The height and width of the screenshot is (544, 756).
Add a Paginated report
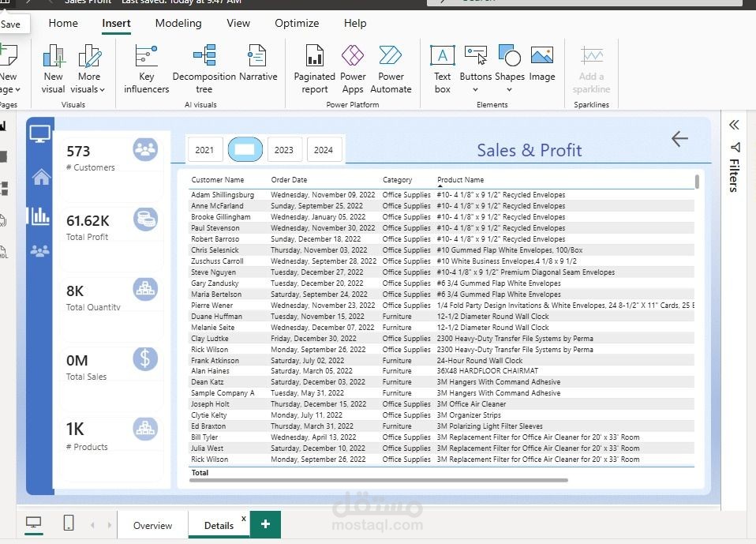coord(314,67)
